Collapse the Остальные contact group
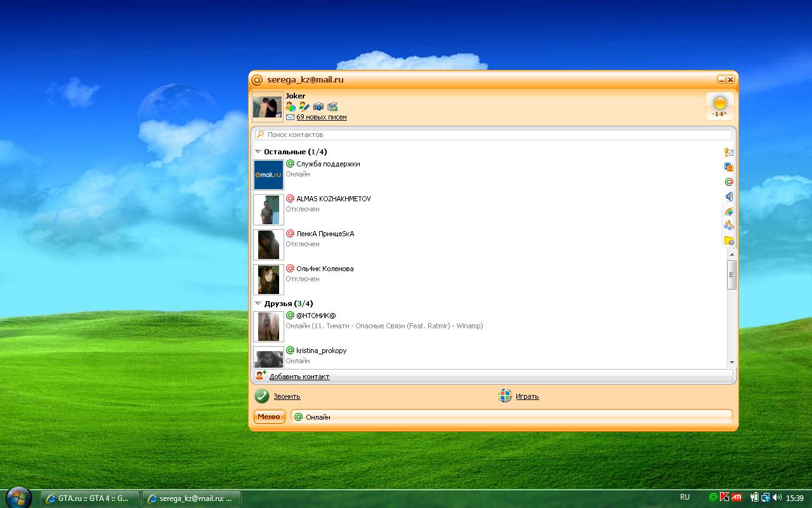Screen dimensions: 812x508 point(258,152)
